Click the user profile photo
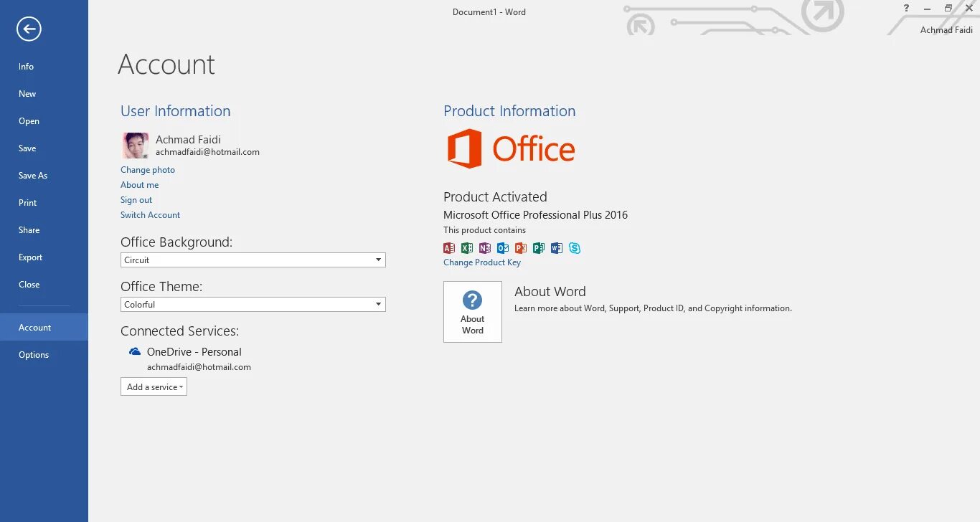 (x=136, y=146)
